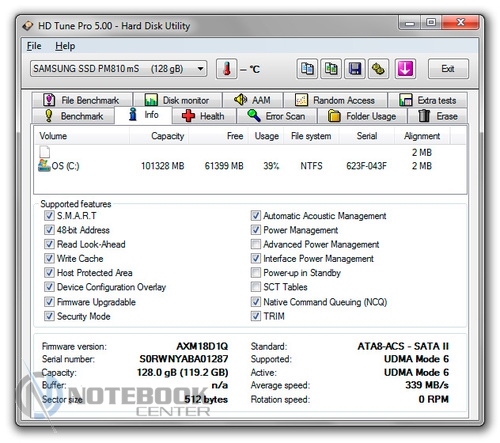Click the File system column header
This screenshot has width=500, height=443.
click(x=311, y=136)
